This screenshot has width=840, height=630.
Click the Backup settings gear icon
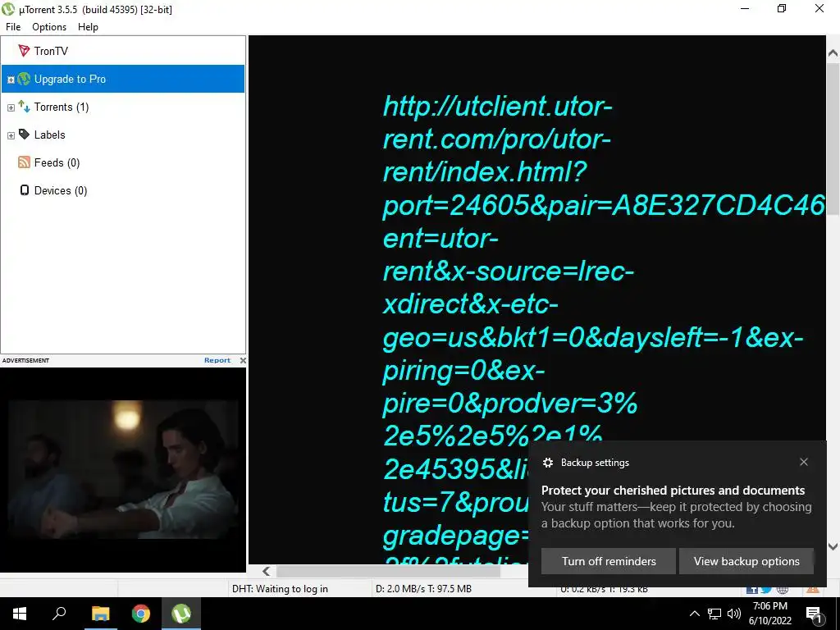point(547,463)
